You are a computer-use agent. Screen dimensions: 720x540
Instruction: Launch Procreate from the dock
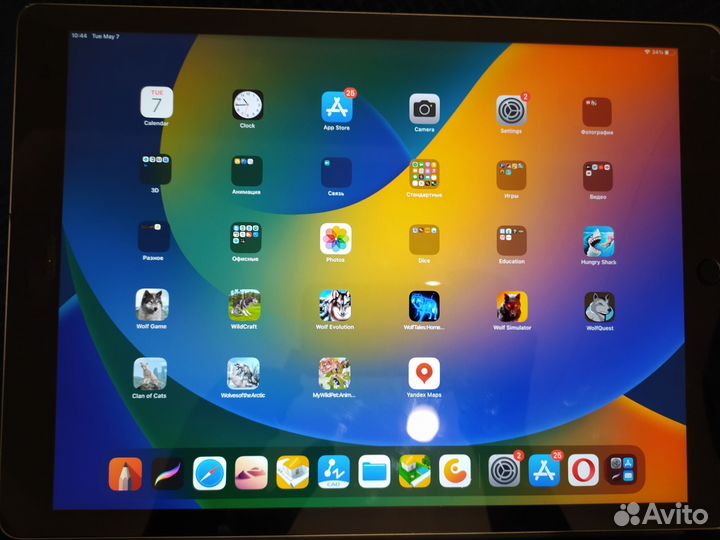pyautogui.click(x=168, y=474)
